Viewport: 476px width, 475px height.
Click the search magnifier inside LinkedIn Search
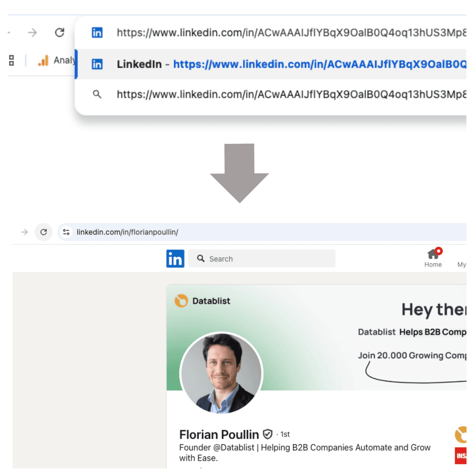(201, 259)
